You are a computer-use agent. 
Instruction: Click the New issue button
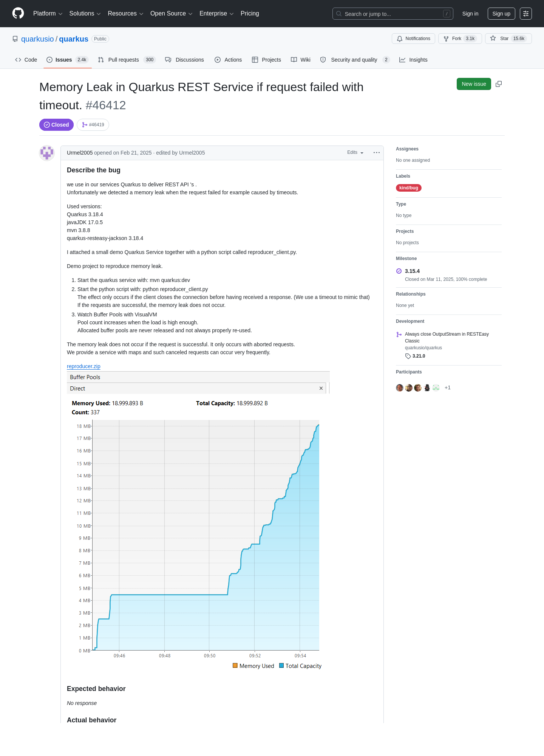click(474, 84)
